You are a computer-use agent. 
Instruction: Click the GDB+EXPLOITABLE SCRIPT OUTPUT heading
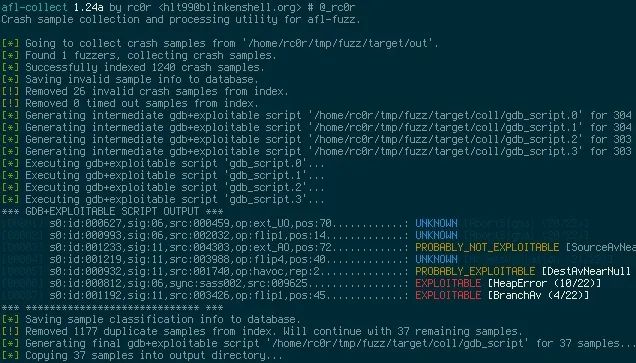click(x=112, y=212)
